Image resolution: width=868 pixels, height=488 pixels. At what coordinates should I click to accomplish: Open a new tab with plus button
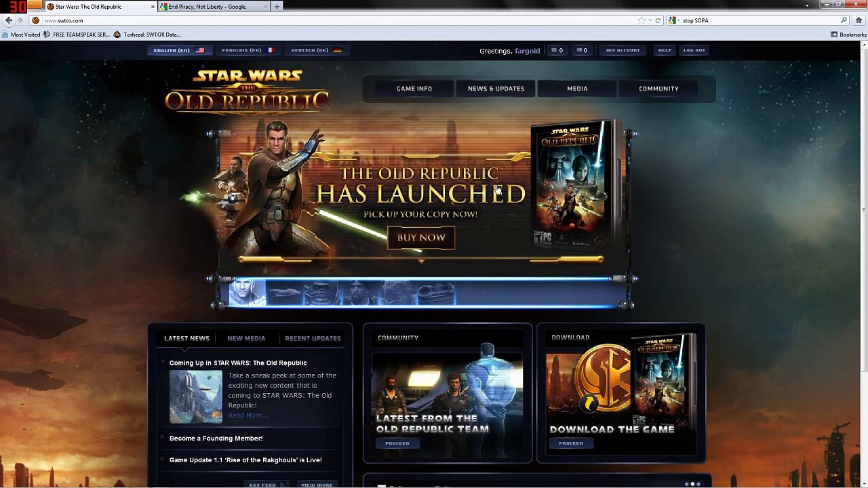tap(277, 6)
